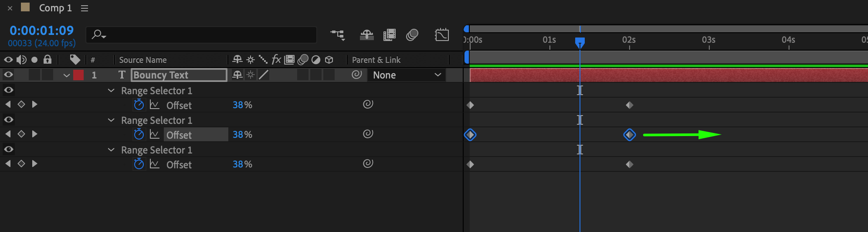The height and width of the screenshot is (232, 868).
Task: Open the Comp 1 panel menu
Action: point(85,8)
